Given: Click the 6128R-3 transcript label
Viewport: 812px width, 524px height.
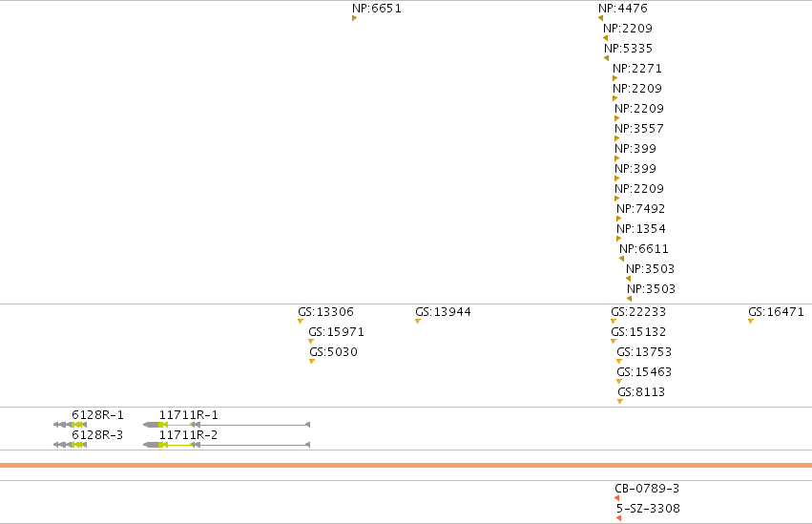Looking at the screenshot, I should point(97,435).
